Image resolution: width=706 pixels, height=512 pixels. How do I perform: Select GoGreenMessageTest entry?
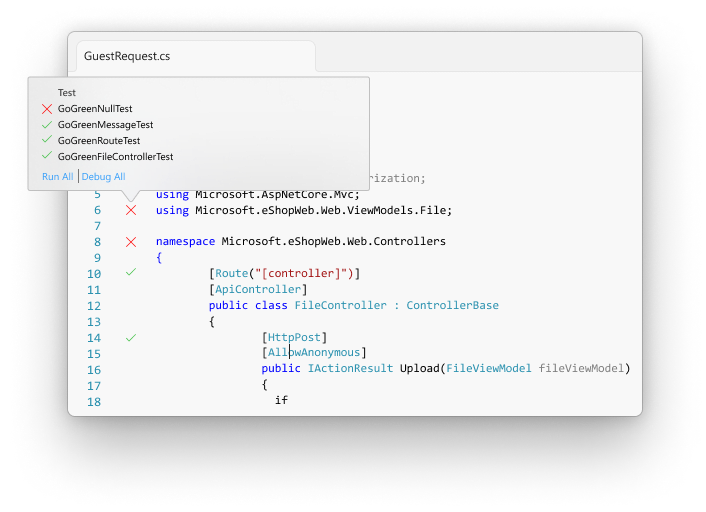click(105, 125)
